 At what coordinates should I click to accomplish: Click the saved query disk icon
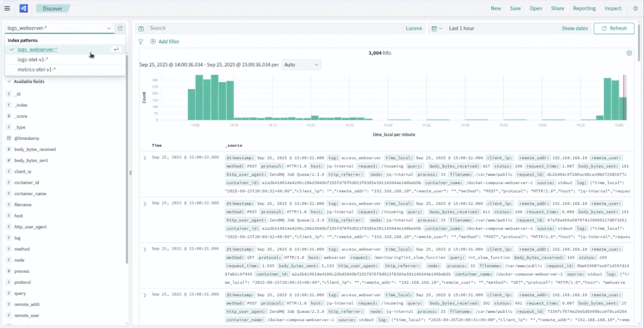pos(141,29)
